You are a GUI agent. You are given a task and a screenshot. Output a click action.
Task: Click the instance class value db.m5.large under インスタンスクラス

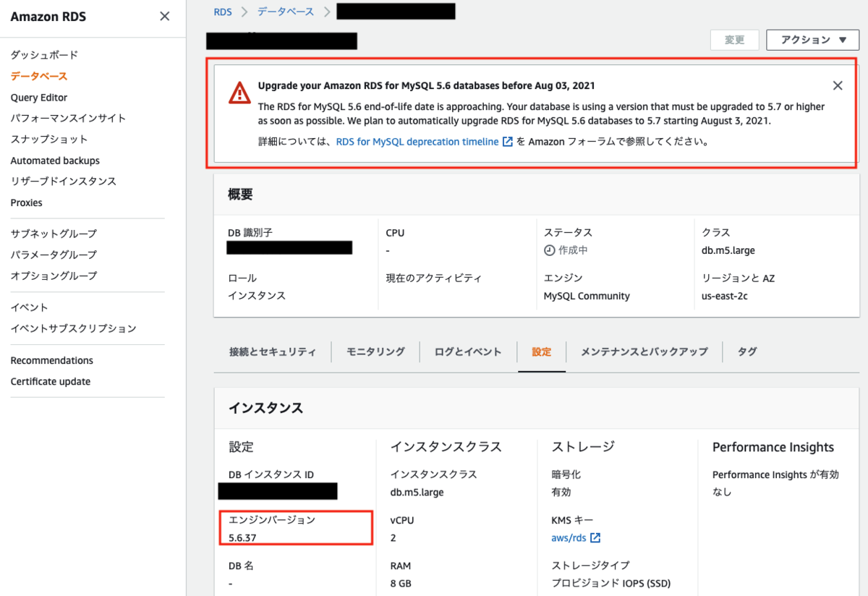click(x=417, y=492)
